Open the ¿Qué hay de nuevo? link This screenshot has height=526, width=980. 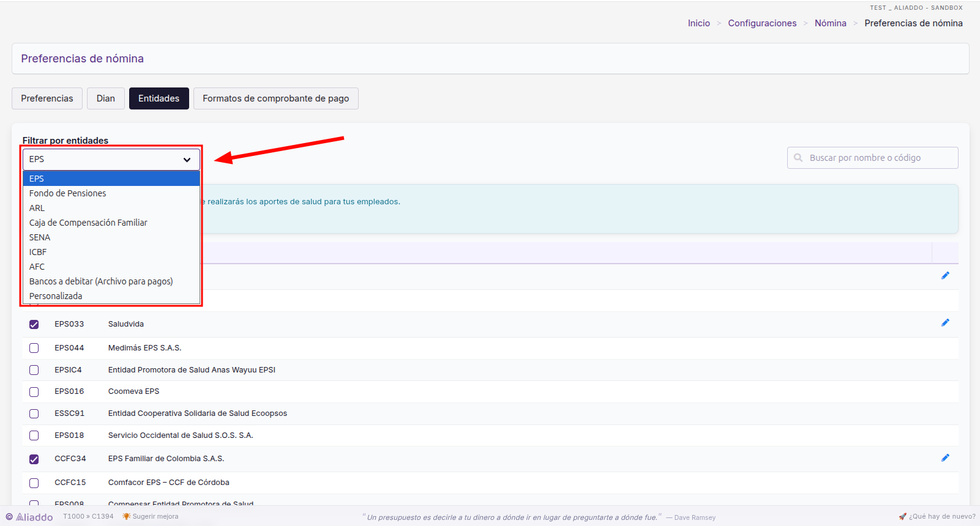pyautogui.click(x=942, y=516)
